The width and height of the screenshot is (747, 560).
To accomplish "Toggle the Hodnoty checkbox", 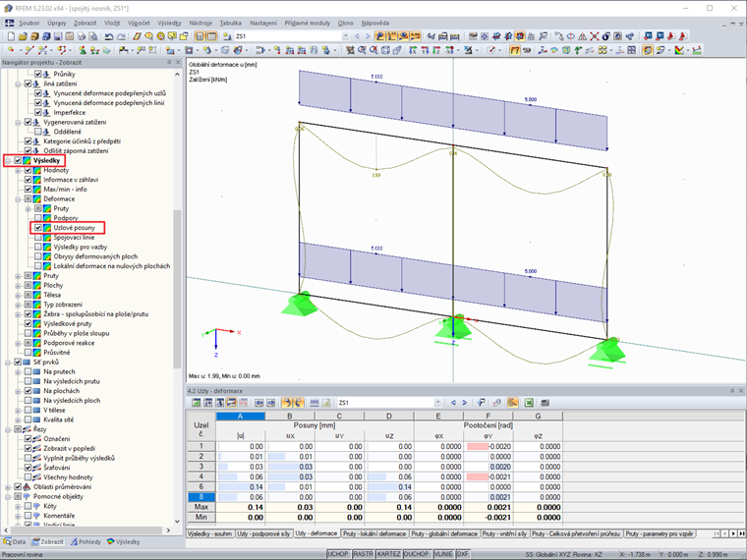I will coord(28,170).
